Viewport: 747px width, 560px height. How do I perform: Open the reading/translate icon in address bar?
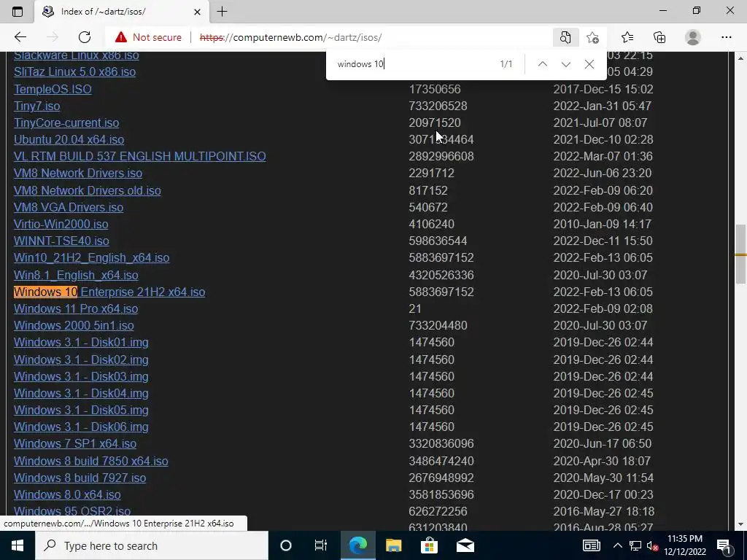point(565,37)
